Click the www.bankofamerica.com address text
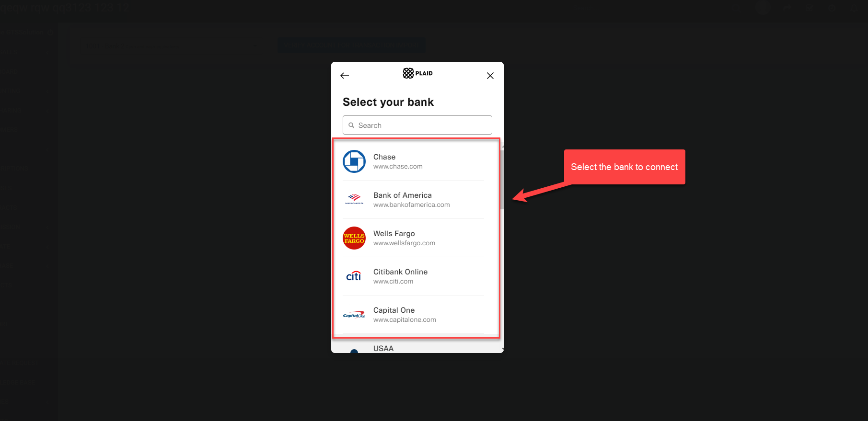The image size is (868, 421). click(412, 205)
